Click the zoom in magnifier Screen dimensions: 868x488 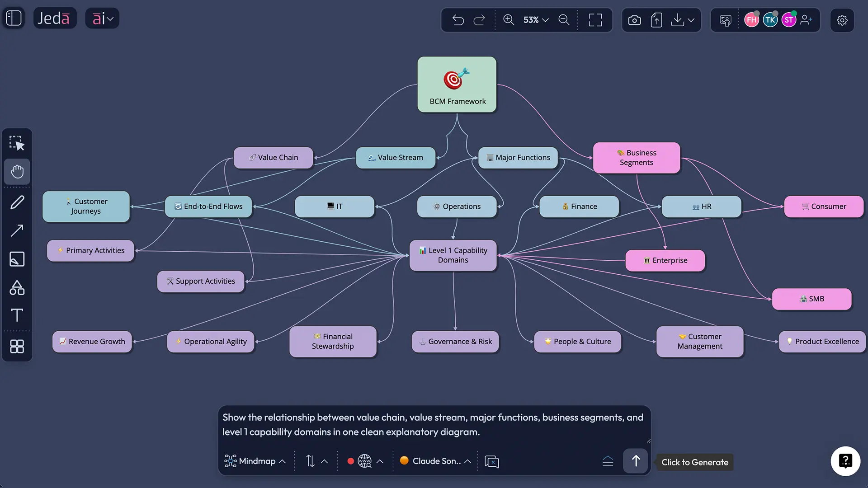(x=509, y=20)
